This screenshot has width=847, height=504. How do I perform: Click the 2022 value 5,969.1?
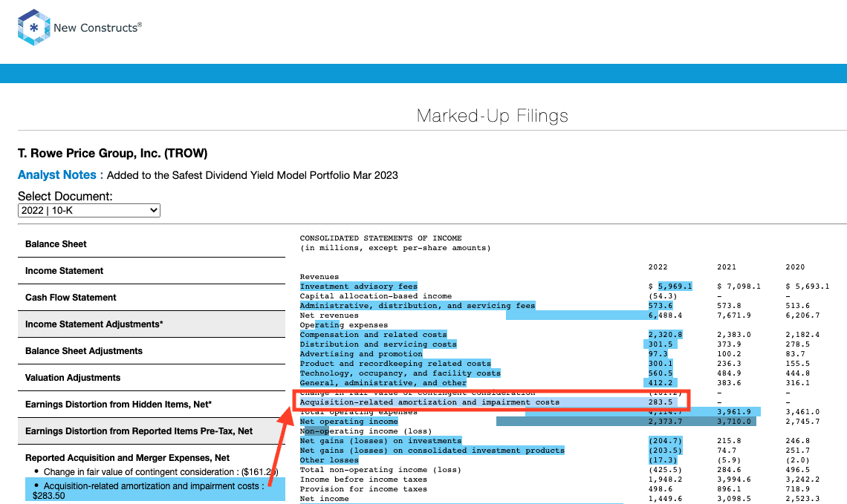[675, 287]
